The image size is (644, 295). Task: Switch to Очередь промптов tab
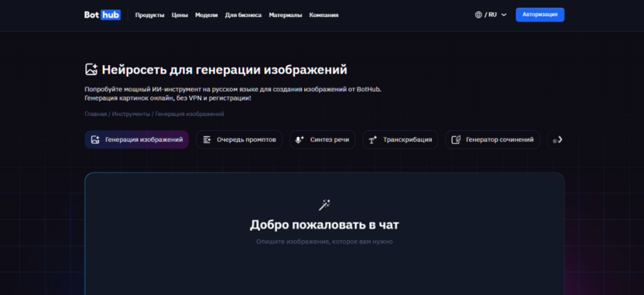(x=239, y=139)
